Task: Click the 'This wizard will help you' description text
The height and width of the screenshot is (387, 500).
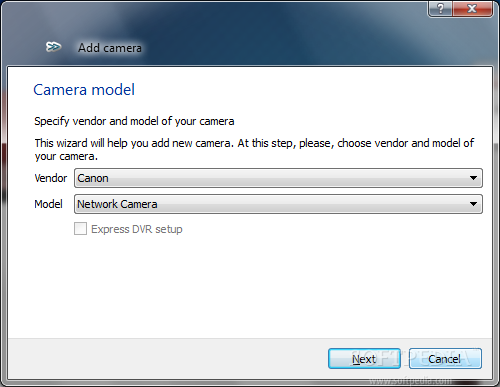Action: [254, 149]
